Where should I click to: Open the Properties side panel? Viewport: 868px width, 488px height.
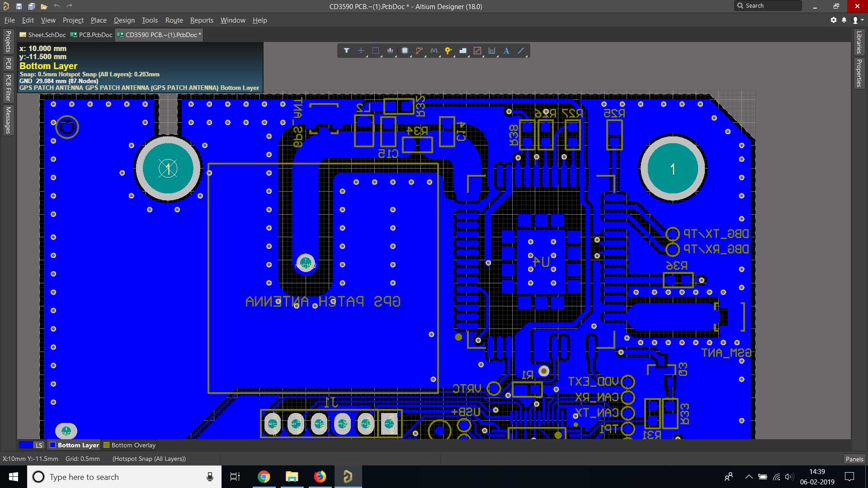(x=859, y=73)
